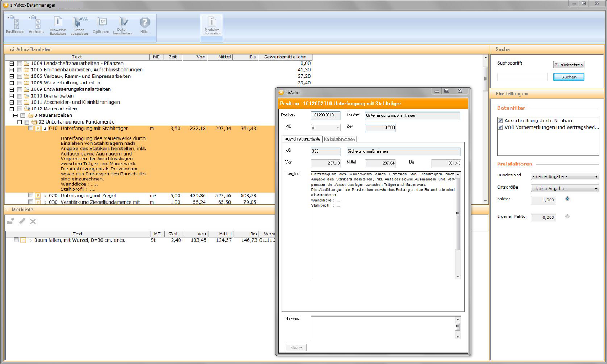
Task: Select the Ausschreibungstexte tab
Action: pyautogui.click(x=302, y=139)
